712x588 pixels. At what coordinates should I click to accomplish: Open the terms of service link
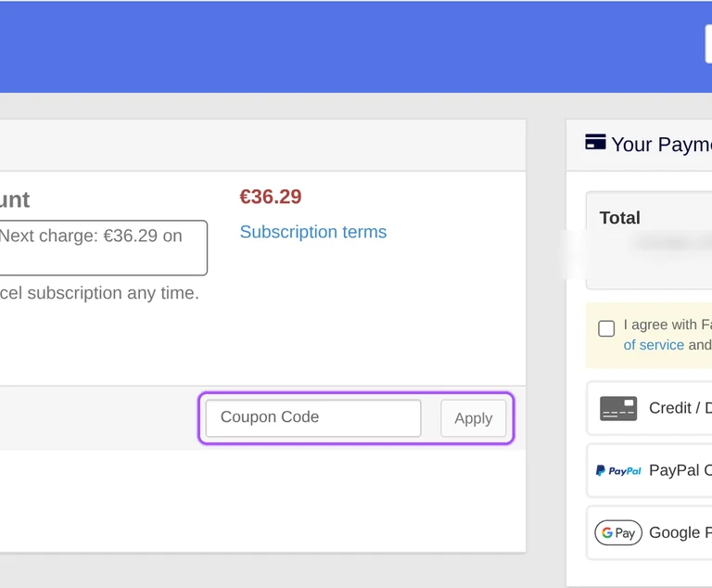tap(654, 345)
